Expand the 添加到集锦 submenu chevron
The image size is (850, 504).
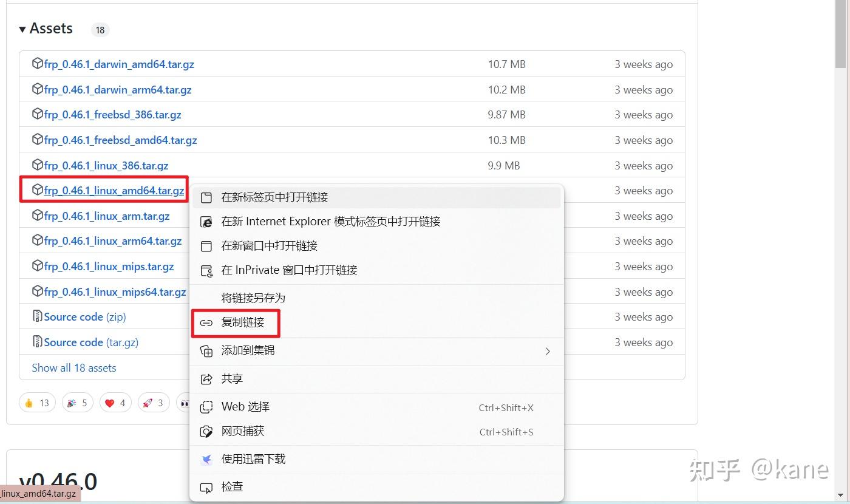547,351
